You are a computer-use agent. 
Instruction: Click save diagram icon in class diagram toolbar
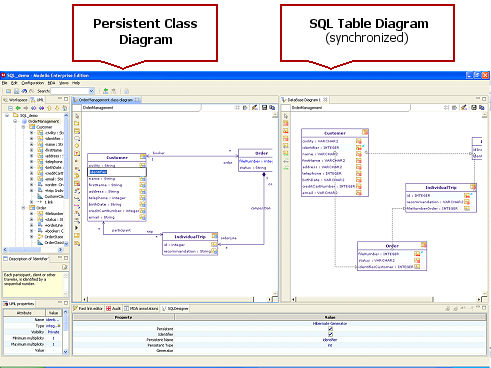point(264,108)
